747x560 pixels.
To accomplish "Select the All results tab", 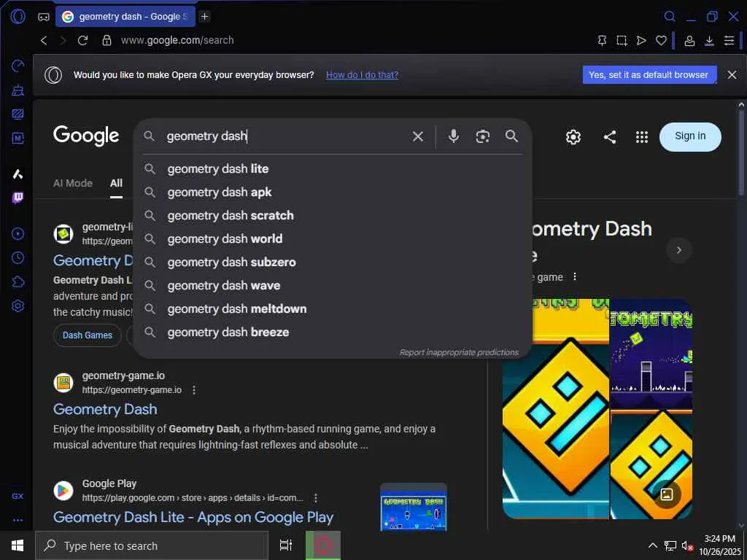I will (x=116, y=183).
